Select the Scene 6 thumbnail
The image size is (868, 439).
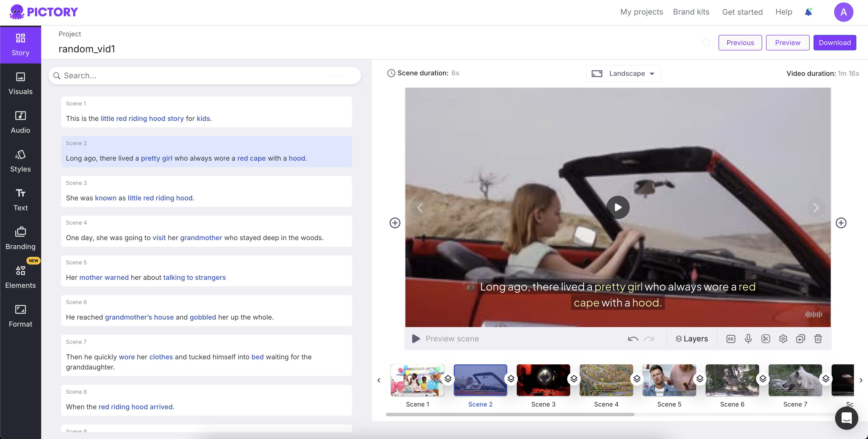pyautogui.click(x=733, y=380)
